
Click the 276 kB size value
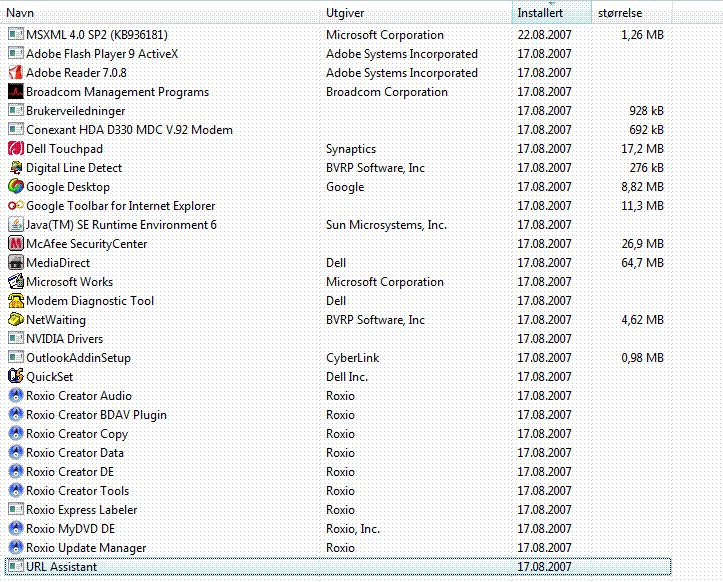point(646,167)
